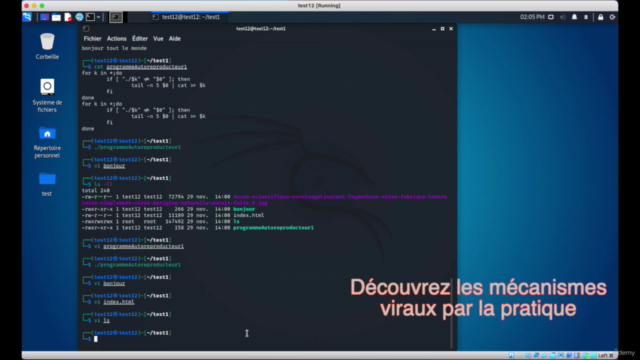This screenshot has height=360, width=640.
Task: Open the Fichier menu in terminal
Action: (x=92, y=39)
